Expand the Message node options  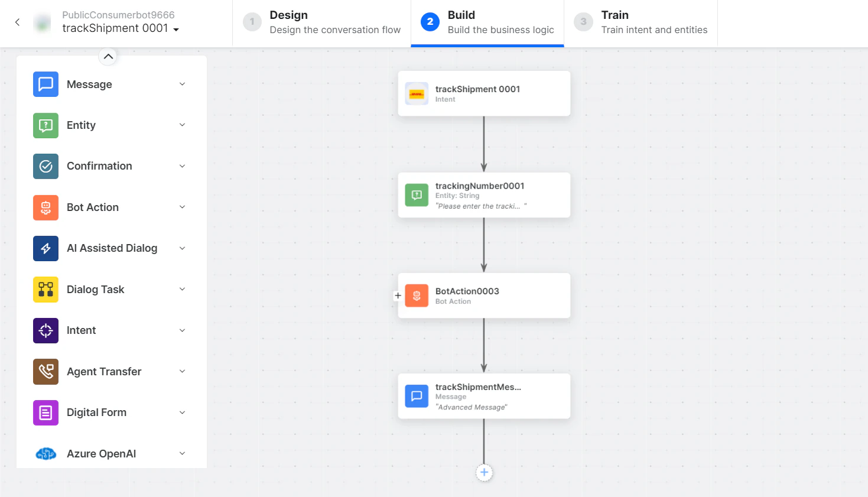[182, 84]
